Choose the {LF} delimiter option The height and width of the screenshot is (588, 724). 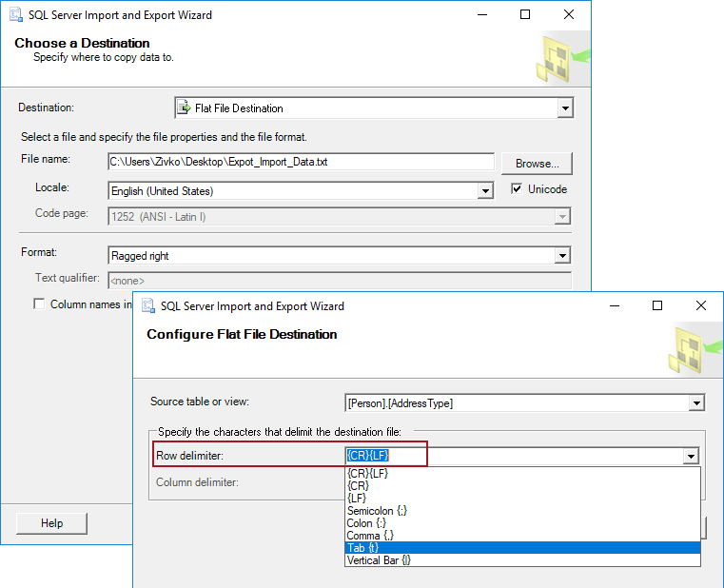pyautogui.click(x=522, y=499)
